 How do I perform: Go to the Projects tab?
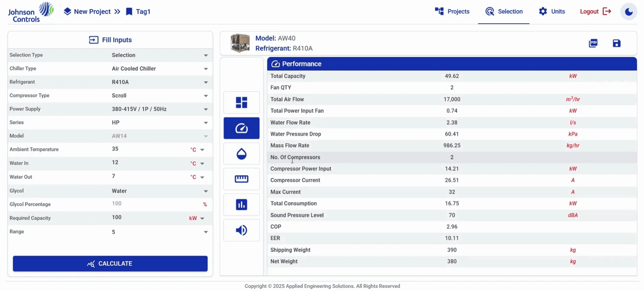click(452, 12)
